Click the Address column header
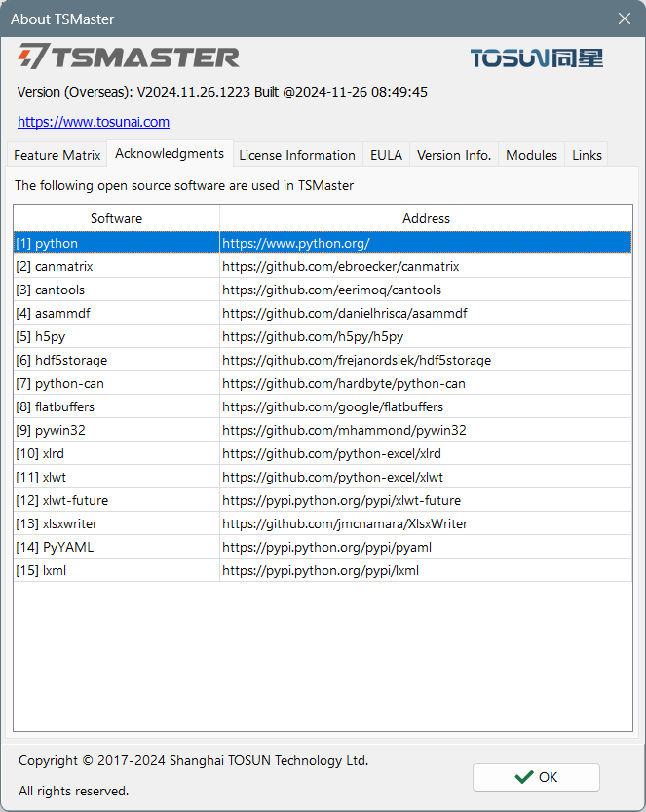646x812 pixels. pyautogui.click(x=426, y=218)
